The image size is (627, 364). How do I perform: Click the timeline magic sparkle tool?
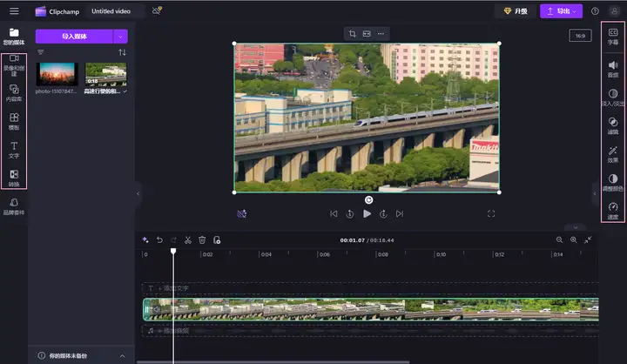[145, 240]
